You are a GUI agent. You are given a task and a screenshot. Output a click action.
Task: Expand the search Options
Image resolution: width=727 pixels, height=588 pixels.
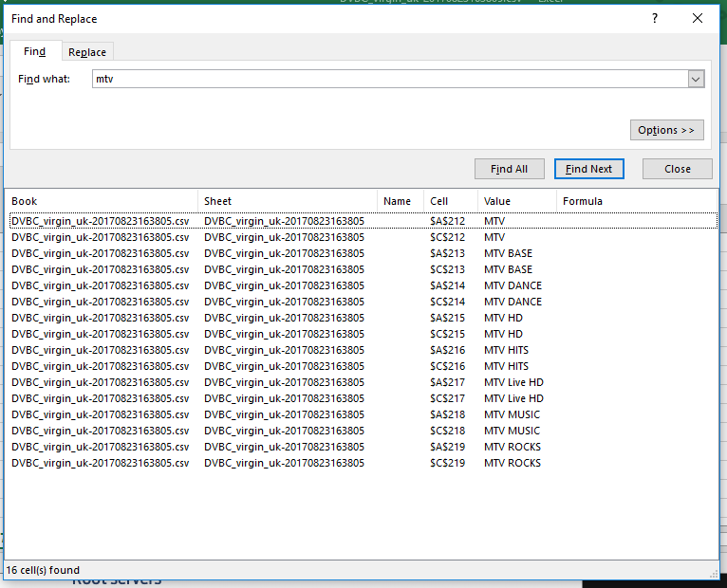[666, 130]
